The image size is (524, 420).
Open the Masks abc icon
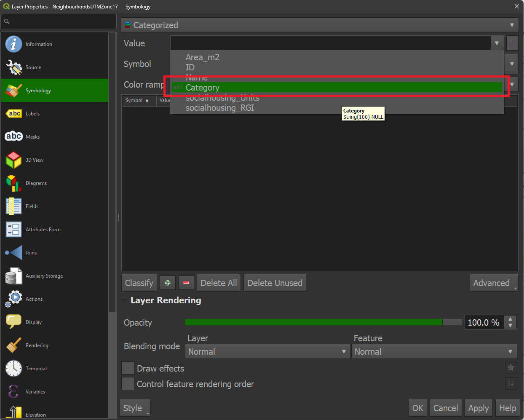pos(13,136)
